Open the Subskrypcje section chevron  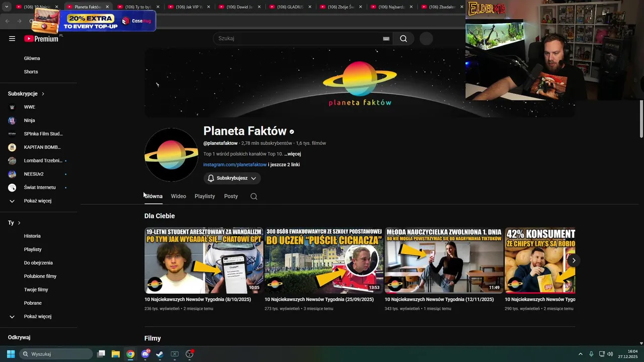(x=43, y=94)
